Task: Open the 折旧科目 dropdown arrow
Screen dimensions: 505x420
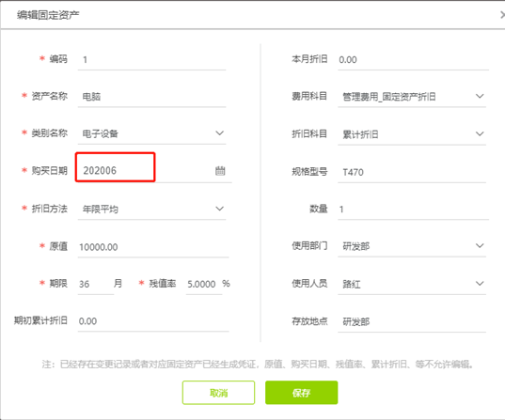Action: (480, 133)
